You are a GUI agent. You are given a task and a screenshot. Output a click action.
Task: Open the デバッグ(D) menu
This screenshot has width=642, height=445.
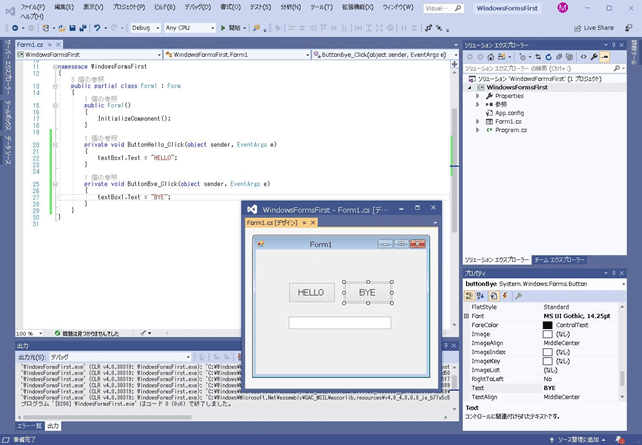tap(197, 7)
